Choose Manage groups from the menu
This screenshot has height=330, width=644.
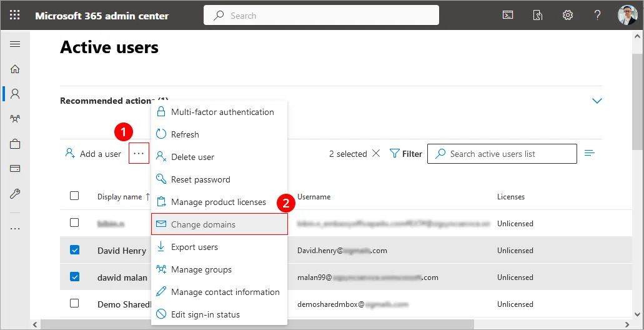pos(219,269)
